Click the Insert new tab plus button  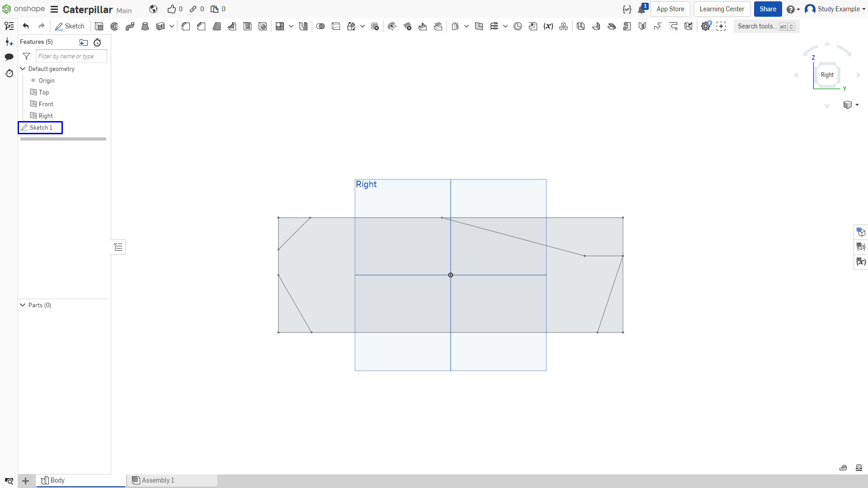click(x=26, y=481)
